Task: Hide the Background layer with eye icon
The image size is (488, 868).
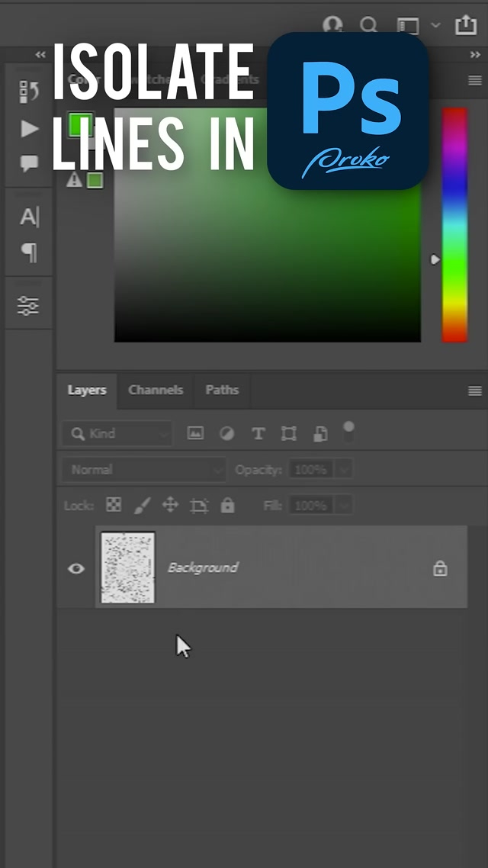Action: 76,568
